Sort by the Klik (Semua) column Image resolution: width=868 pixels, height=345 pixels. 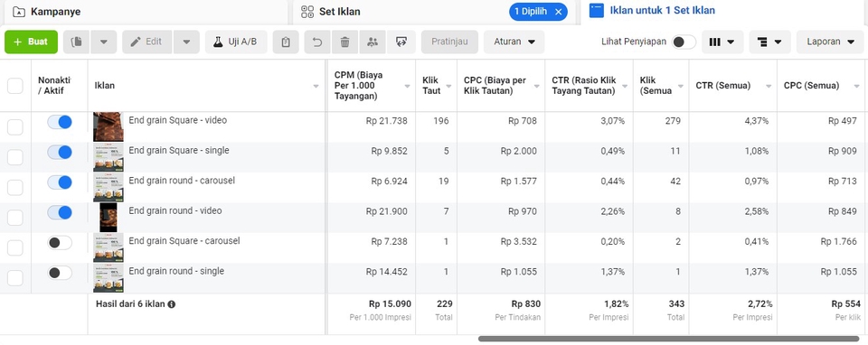680,87
